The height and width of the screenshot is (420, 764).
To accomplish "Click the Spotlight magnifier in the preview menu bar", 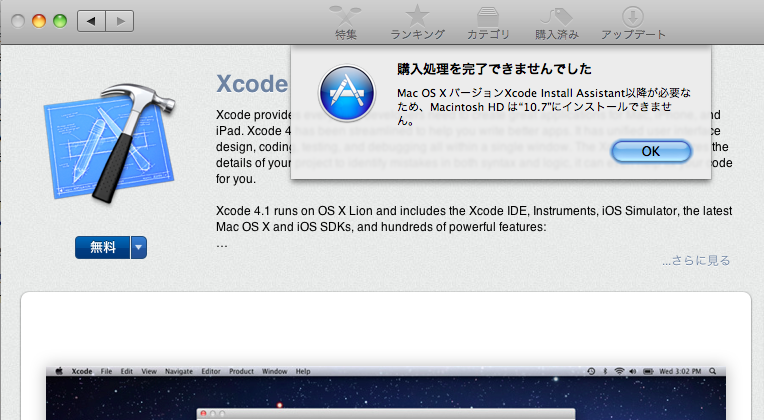I will pyautogui.click(x=712, y=371).
